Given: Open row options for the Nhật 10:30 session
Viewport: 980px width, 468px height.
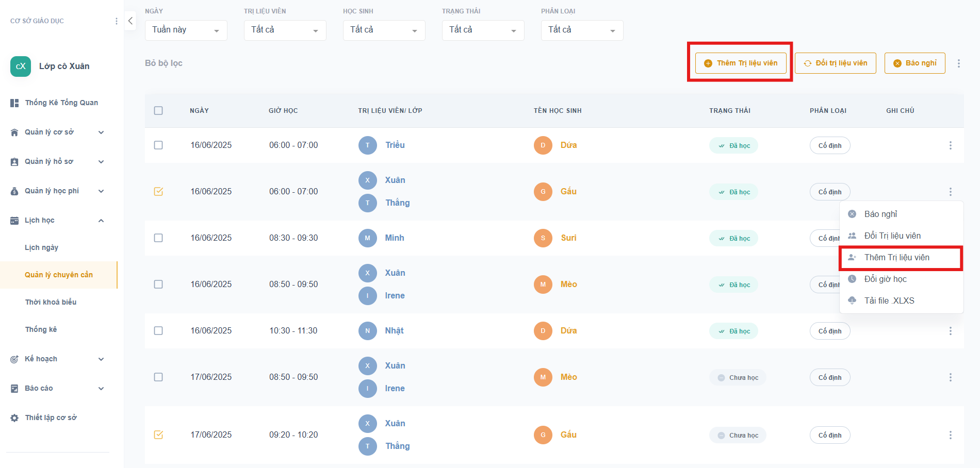Looking at the screenshot, I should [x=951, y=331].
